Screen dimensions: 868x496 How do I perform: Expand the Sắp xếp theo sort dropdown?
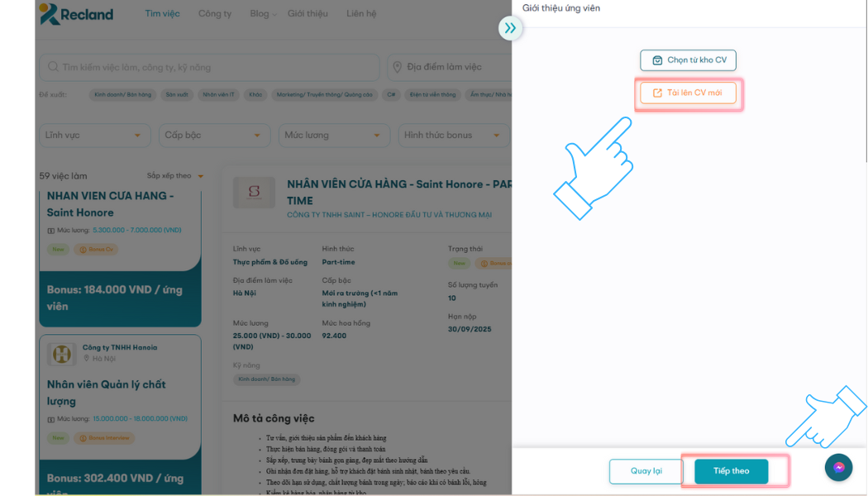coord(175,176)
